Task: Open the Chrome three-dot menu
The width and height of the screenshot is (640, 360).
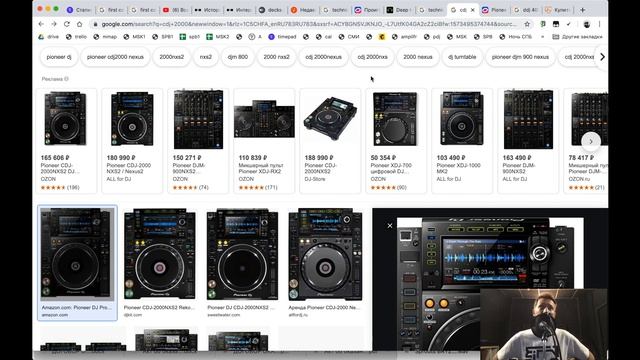Action: pos(599,24)
